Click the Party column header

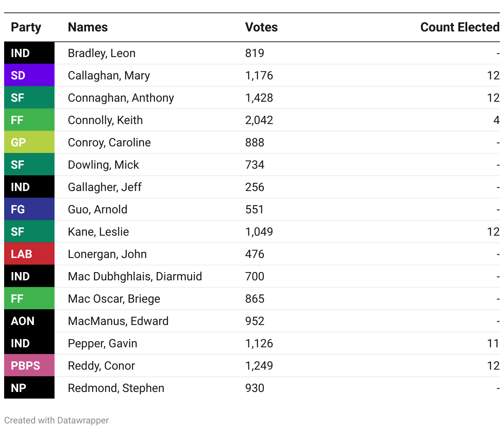coord(26,27)
